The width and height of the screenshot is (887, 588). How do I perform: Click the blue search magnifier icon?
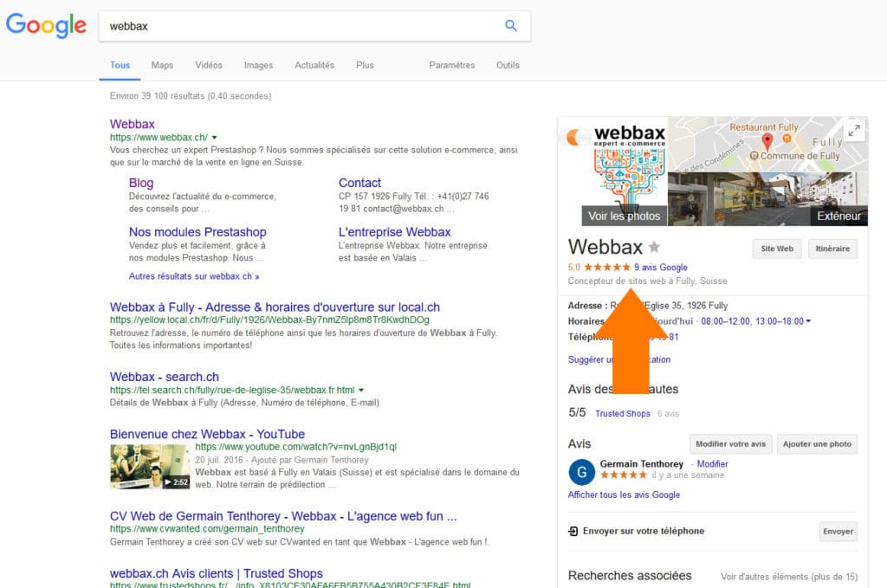pos(511,25)
